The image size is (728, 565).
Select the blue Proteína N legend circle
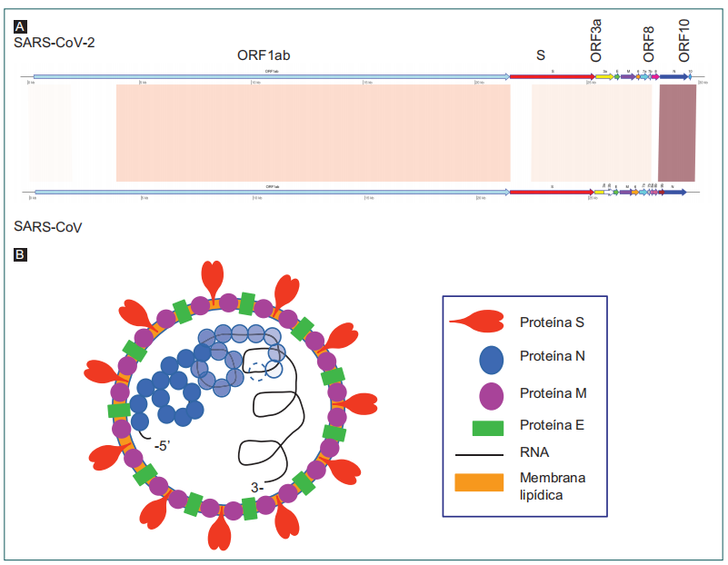point(491,358)
